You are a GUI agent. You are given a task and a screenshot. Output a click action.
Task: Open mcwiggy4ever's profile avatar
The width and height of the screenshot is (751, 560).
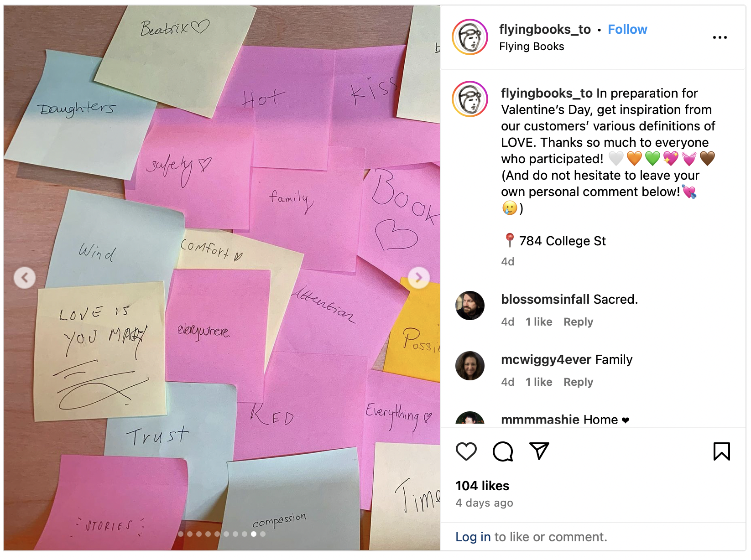click(x=470, y=366)
